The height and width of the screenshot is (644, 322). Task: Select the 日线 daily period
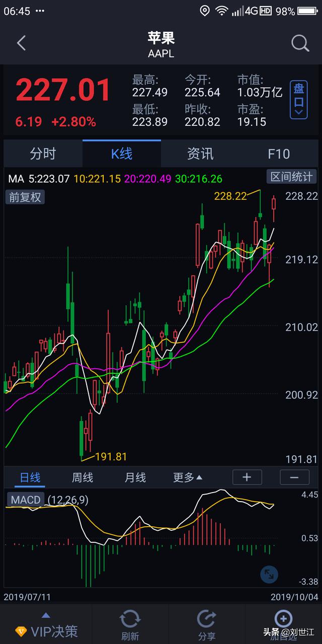[x=30, y=477]
